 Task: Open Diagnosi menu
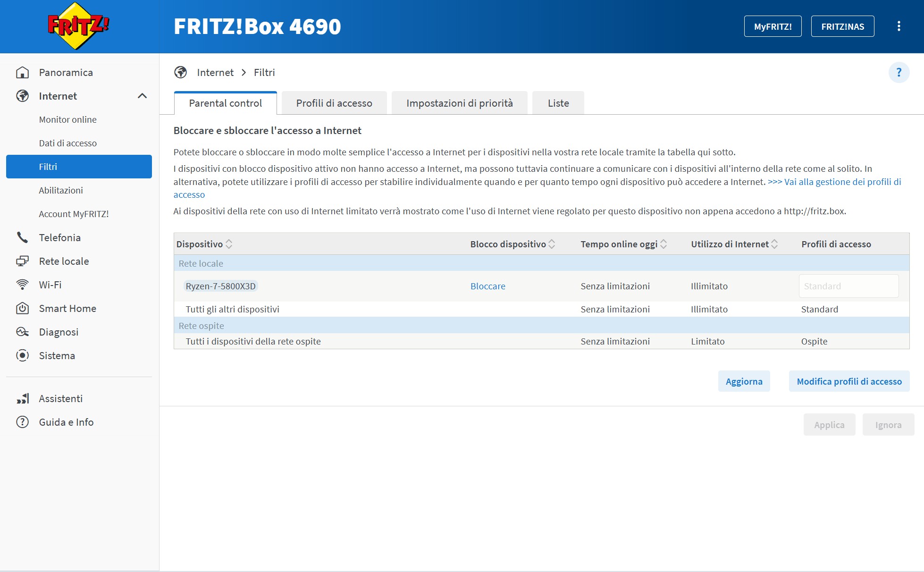point(59,332)
